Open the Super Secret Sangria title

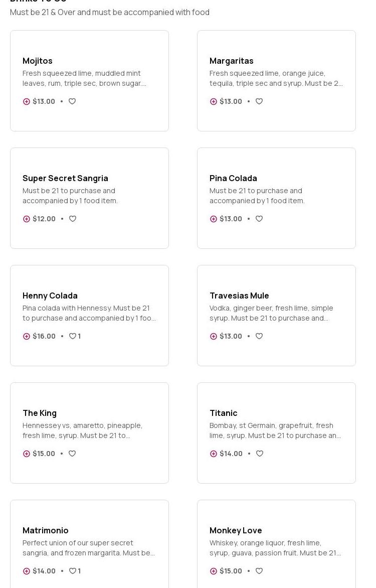click(x=65, y=178)
